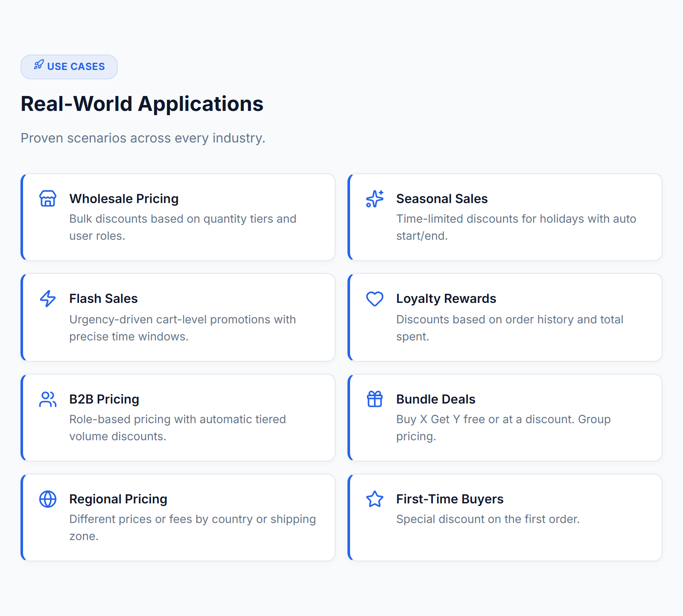Click the gift icon for Bundle Deals
683x616 pixels.
coord(375,399)
